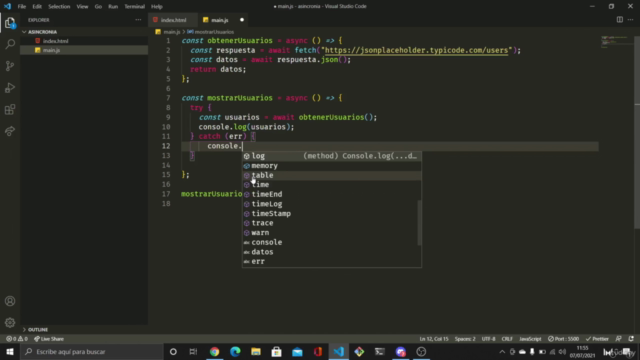Open notifications bell in status bar
This screenshot has height=360, width=640.
[631, 339]
